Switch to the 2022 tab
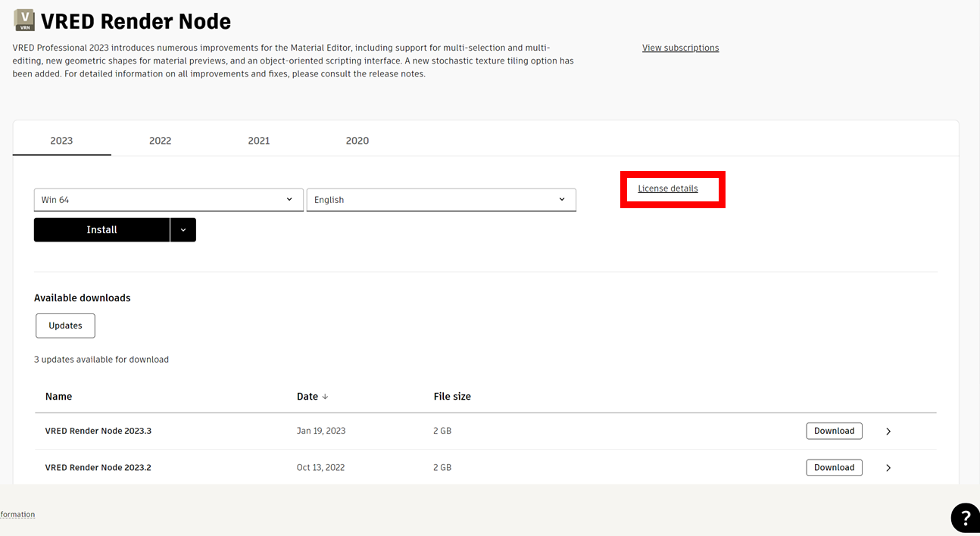 [160, 141]
